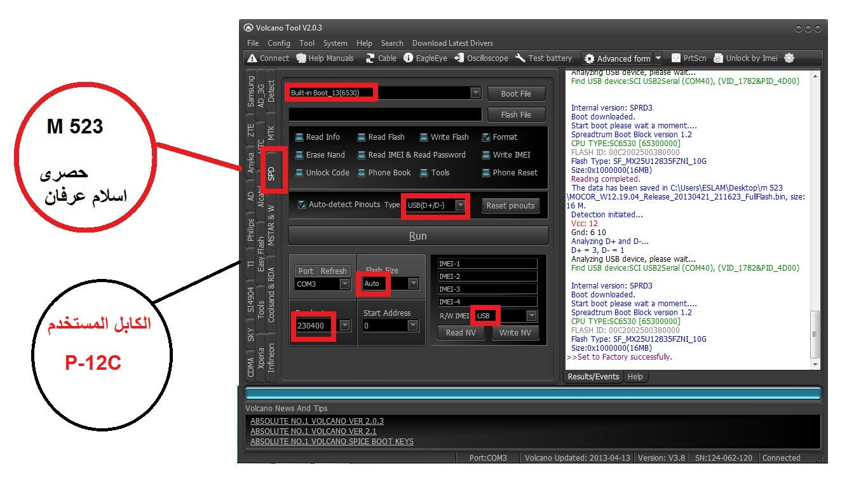Click Download Latest Drivers menu item
This screenshot has width=868, height=488.
[452, 43]
